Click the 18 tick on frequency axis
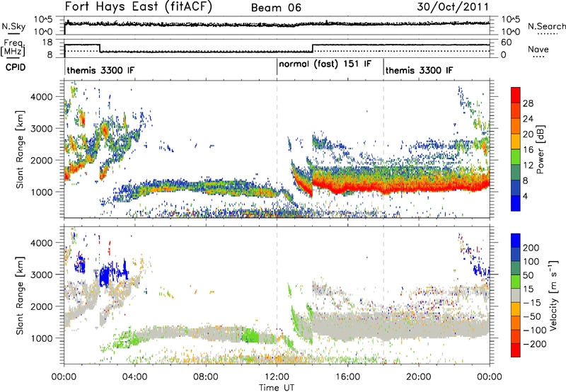The width and height of the screenshot is (566, 392). pyautogui.click(x=47, y=42)
